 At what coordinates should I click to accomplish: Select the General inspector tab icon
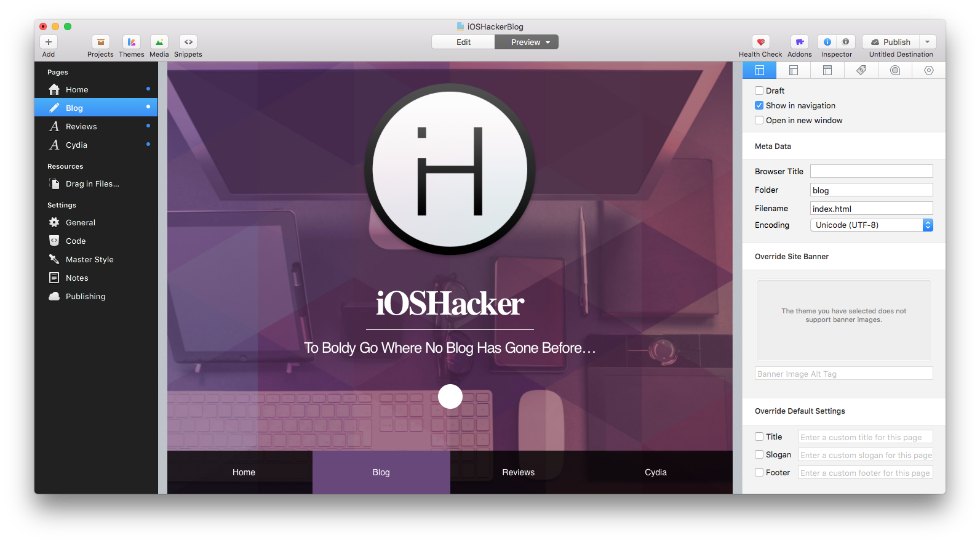760,70
